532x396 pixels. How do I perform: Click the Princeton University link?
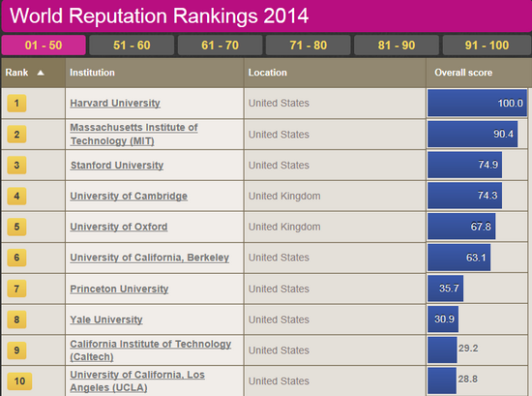point(119,289)
